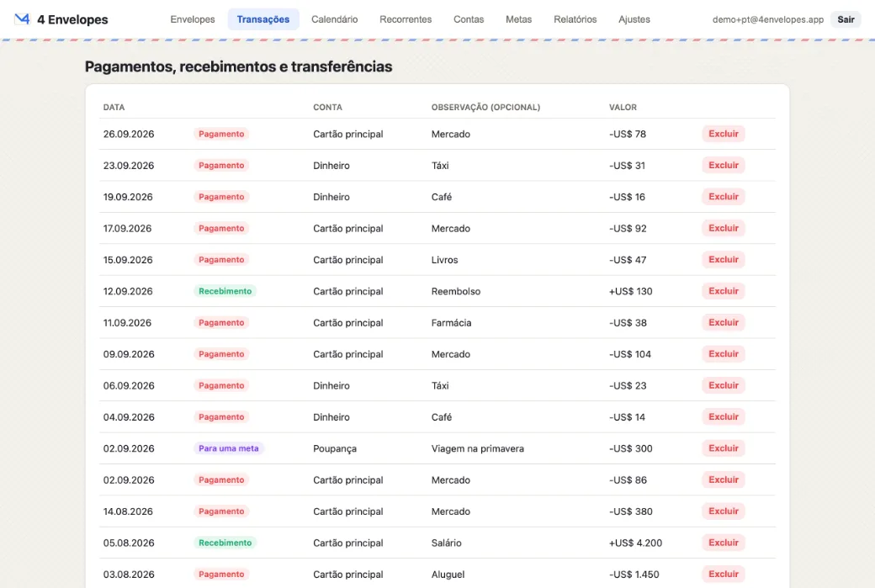This screenshot has width=875, height=588.
Task: Click Cartão principal on 11.09.2026 row
Action: tap(348, 322)
